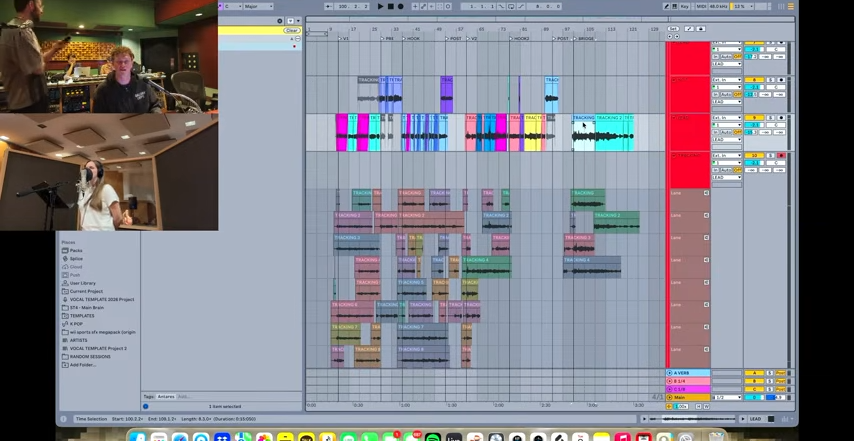Click the Clear button in browser
This screenshot has height=441, width=854.
291,30
